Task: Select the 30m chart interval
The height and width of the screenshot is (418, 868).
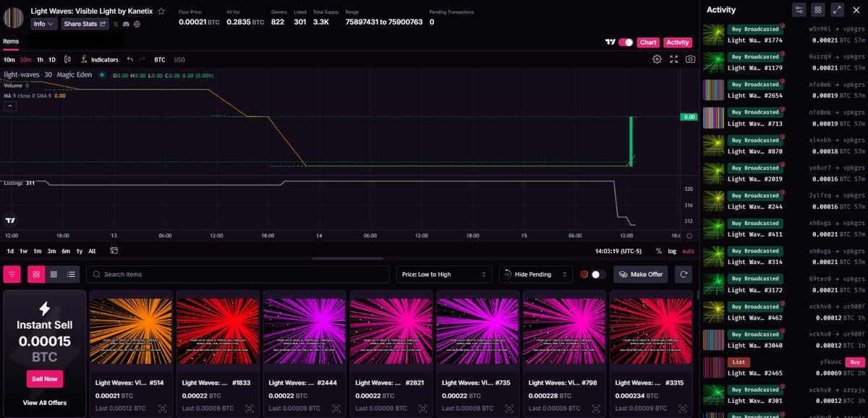Action: point(25,59)
